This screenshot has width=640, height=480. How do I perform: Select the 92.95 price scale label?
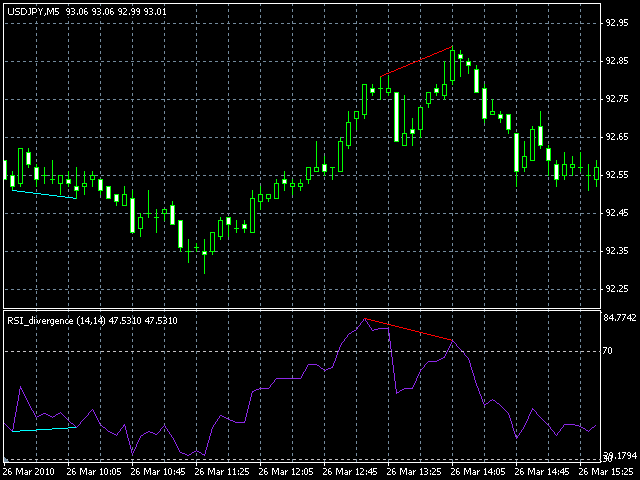(x=617, y=23)
